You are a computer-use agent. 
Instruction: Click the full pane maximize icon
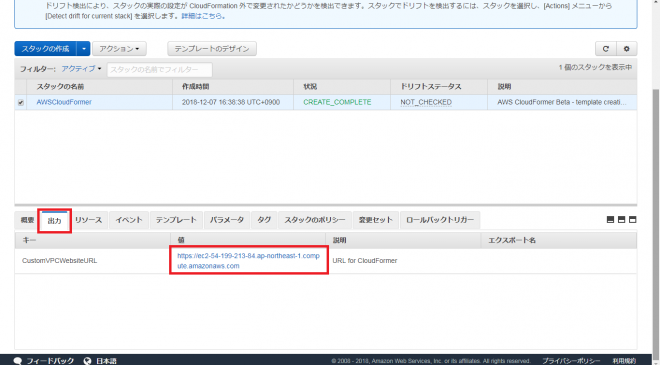[632, 220]
